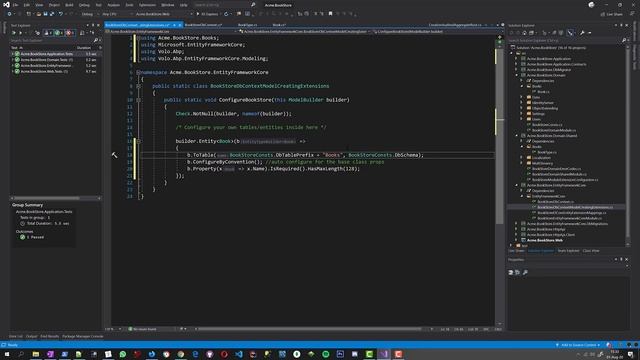Click the Home icon in Solution Explorer toolbar
This screenshot has height=360, width=640.
tap(524, 33)
